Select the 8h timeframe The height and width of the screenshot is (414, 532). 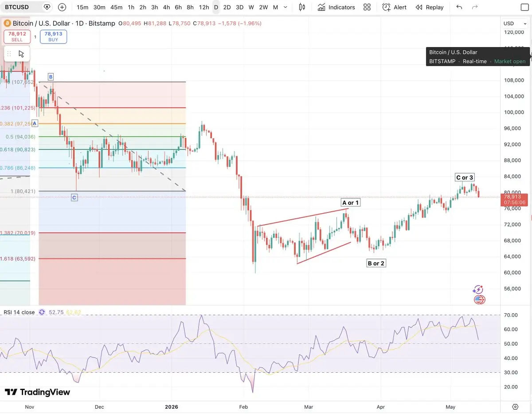pyautogui.click(x=190, y=7)
